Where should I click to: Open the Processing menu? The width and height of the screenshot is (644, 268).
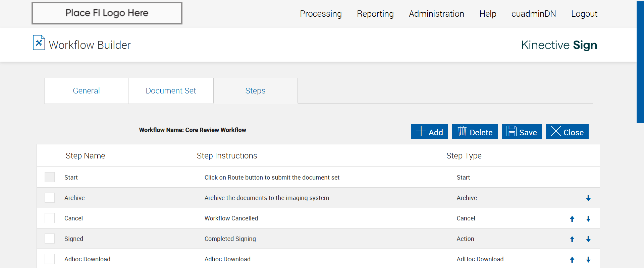(x=321, y=14)
